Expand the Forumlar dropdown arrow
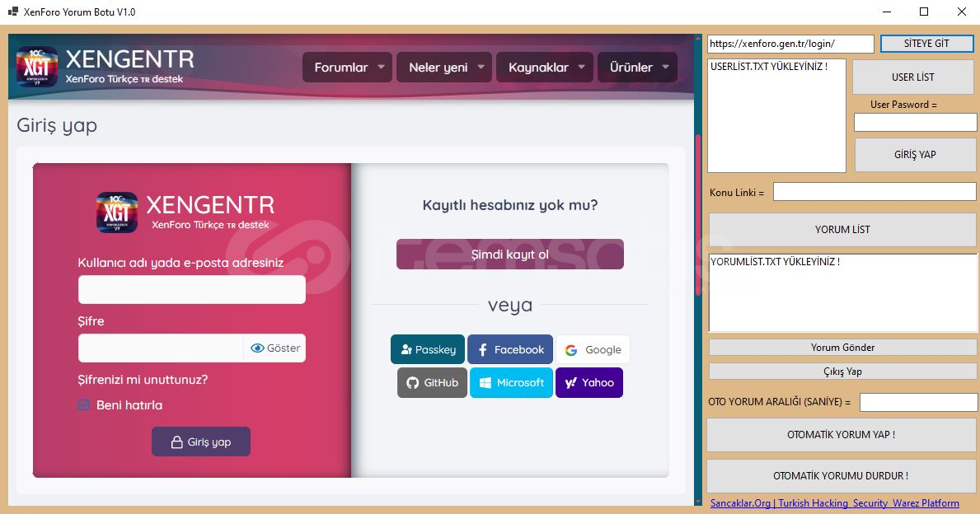This screenshot has height=514, width=980. point(382,67)
